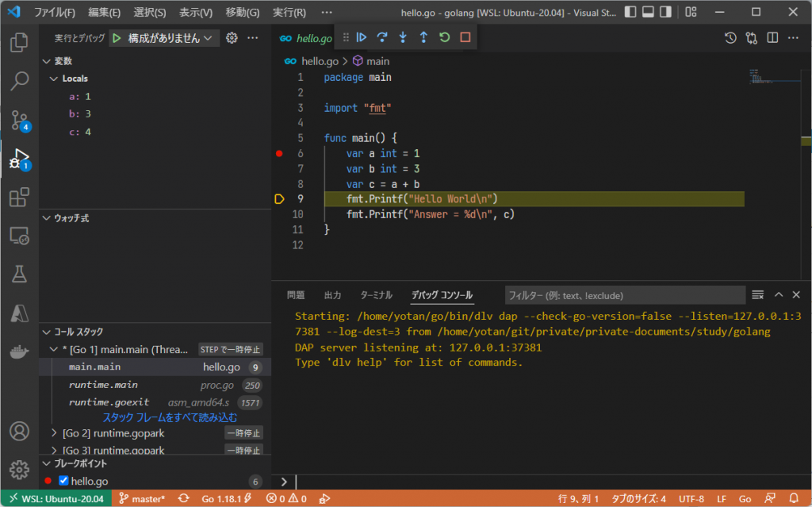This screenshot has height=507, width=812.
Task: Split the editor to the right
Action: (x=772, y=38)
